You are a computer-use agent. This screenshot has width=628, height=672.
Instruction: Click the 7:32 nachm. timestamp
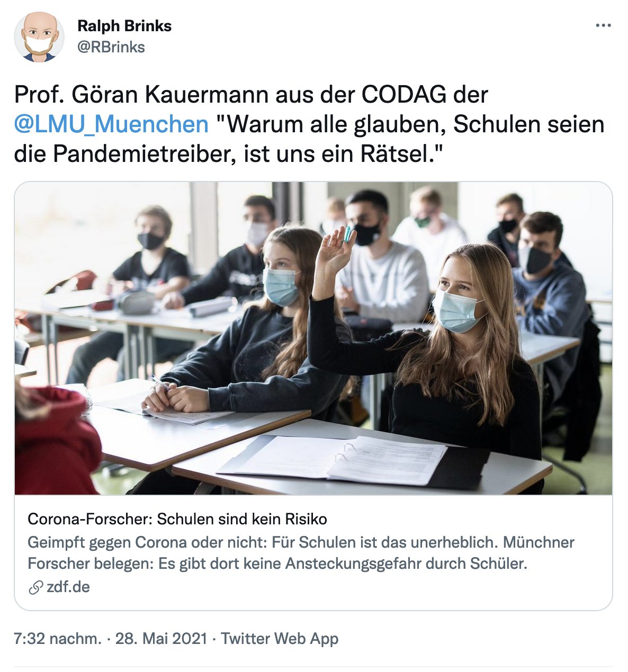point(57,639)
